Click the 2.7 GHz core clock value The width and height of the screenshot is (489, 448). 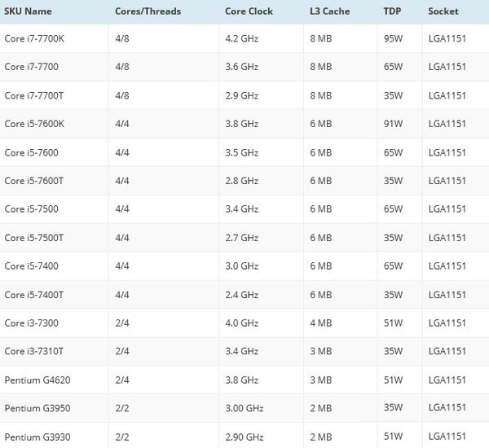click(242, 238)
